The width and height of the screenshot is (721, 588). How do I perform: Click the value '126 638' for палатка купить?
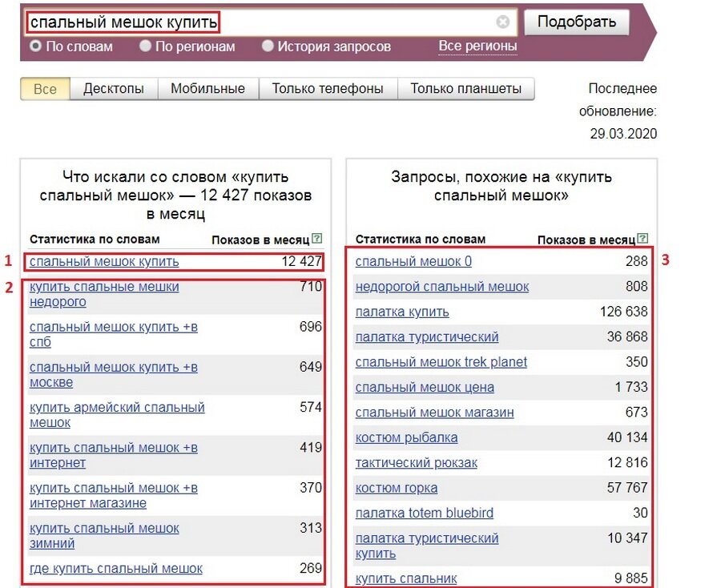(x=623, y=312)
